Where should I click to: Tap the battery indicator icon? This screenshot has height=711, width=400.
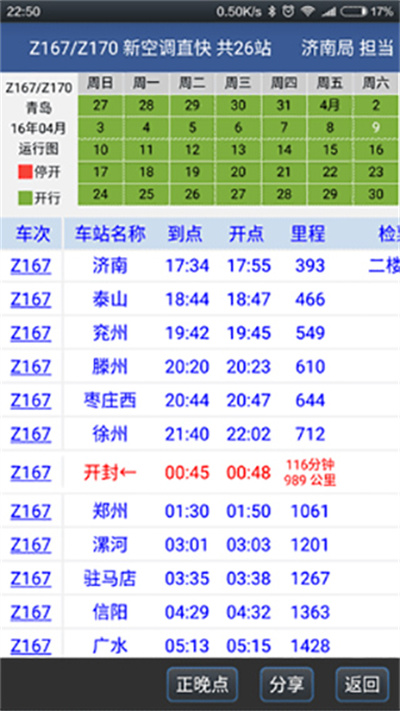(x=354, y=11)
